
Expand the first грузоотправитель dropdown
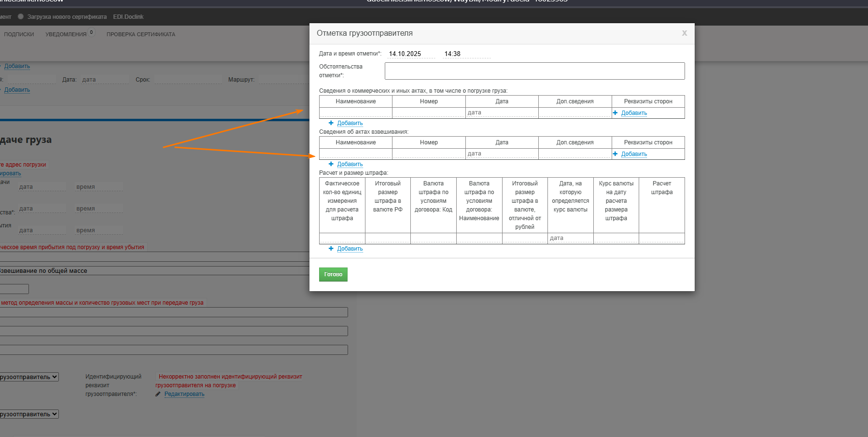point(29,377)
